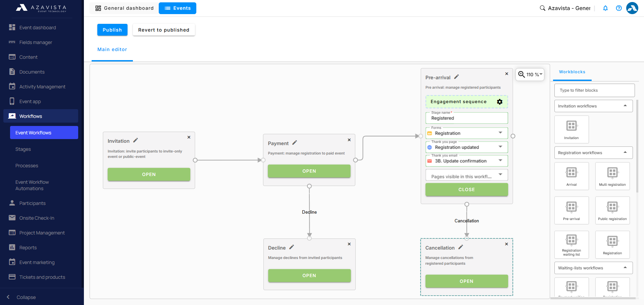Open Event marketing section
Viewport: 644px width, 305px height.
click(x=41, y=262)
